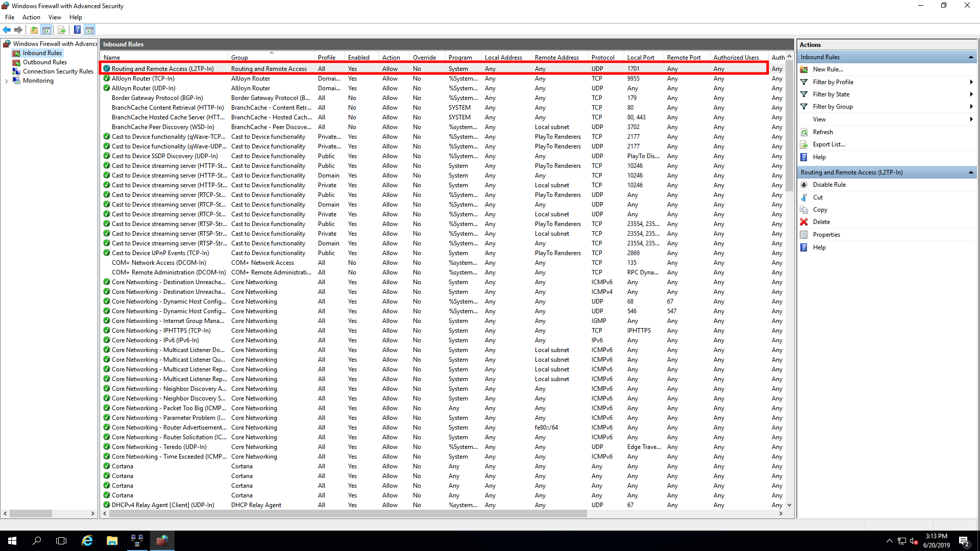Click Disable Rule for selected rule
Screen dimensions: 980x551
pos(829,185)
